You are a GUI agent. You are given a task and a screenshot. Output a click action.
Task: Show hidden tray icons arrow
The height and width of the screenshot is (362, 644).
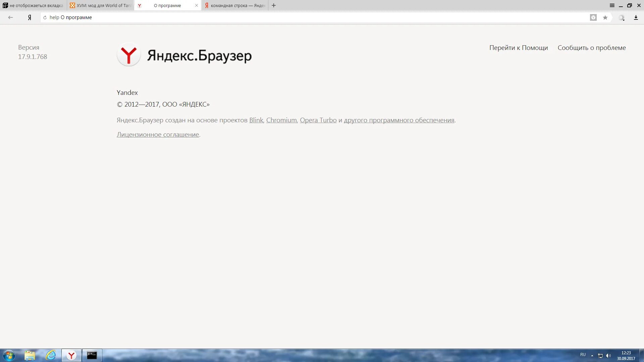[592, 356]
